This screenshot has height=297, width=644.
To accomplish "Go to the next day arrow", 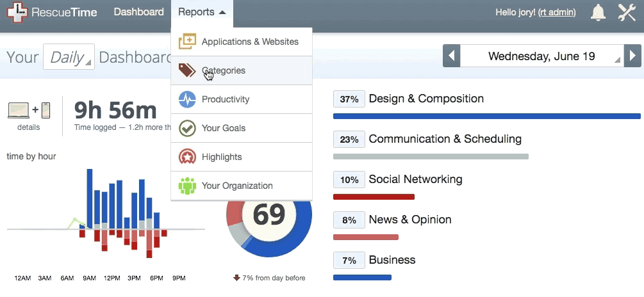I will [632, 56].
